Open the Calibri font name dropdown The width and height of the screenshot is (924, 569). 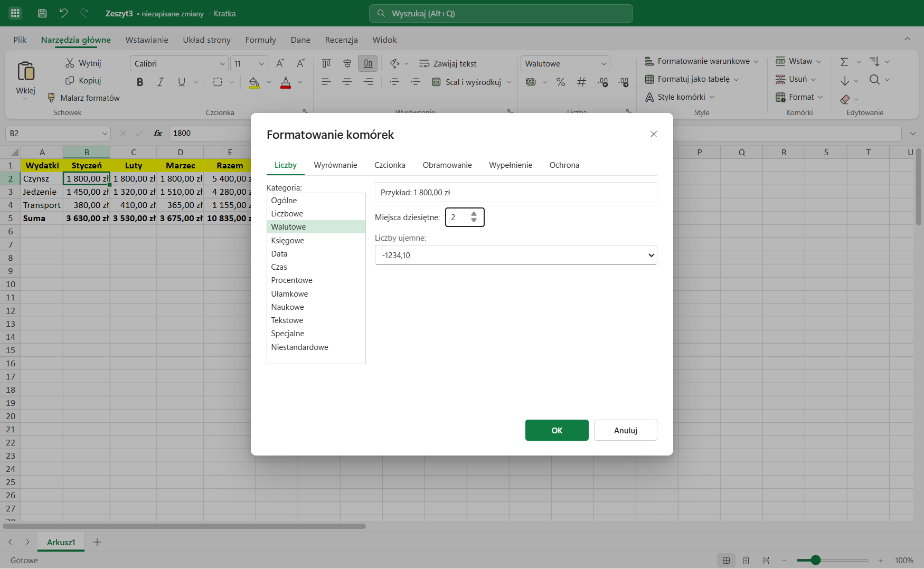pos(179,63)
